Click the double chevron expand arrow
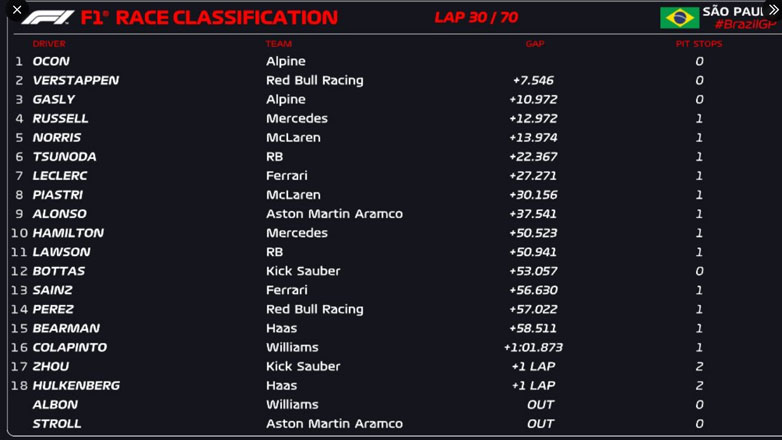782x440 pixels. 772,10
